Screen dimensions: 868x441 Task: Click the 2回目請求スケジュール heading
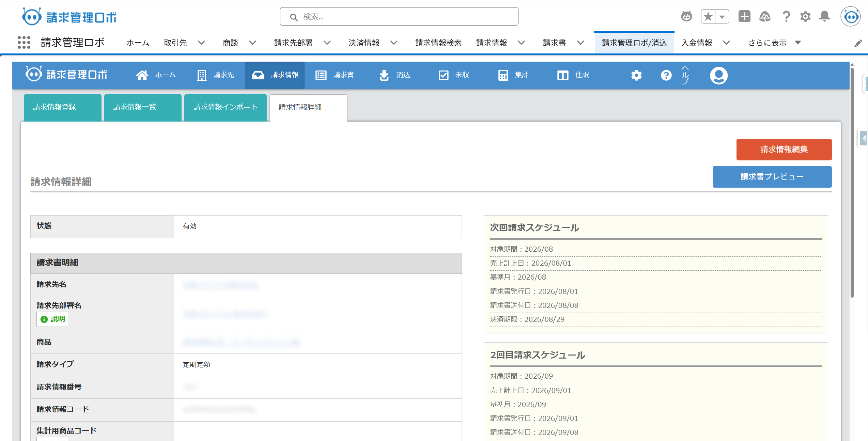click(x=538, y=355)
